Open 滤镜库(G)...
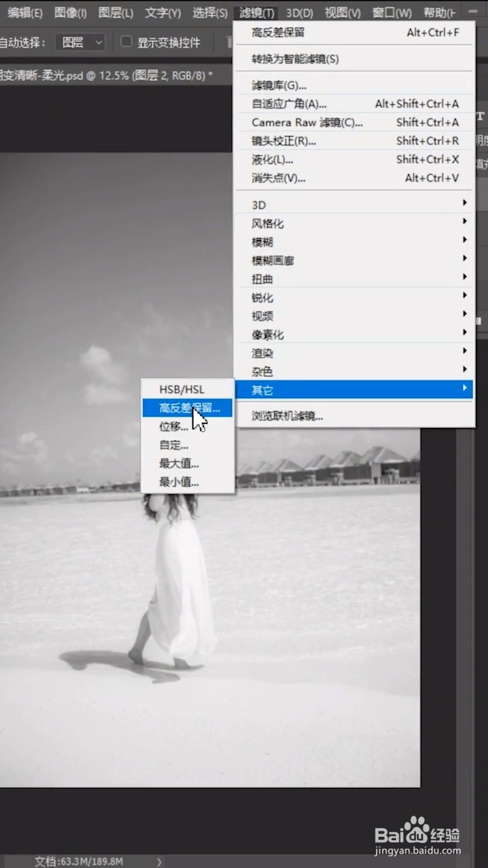This screenshot has height=868, width=488. coord(354,85)
